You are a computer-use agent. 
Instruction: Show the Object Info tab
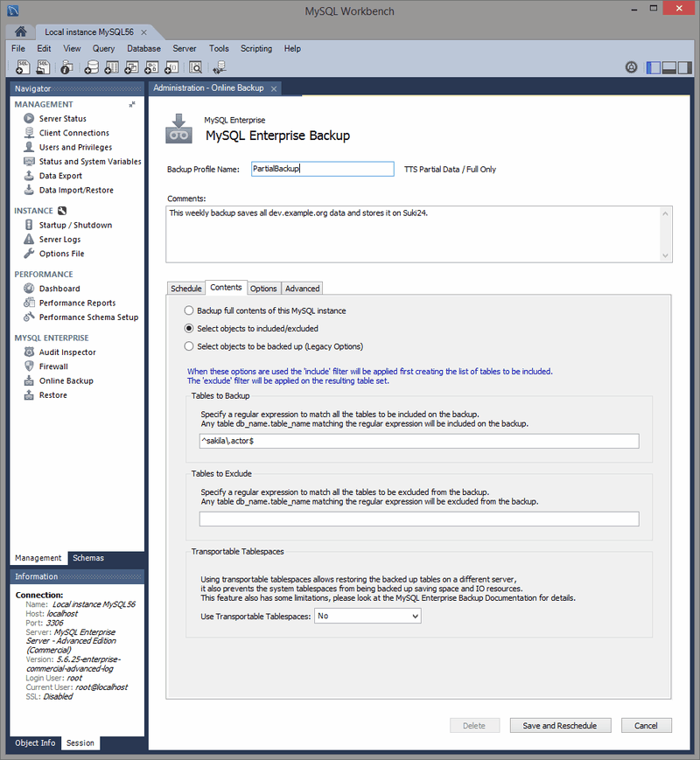35,743
